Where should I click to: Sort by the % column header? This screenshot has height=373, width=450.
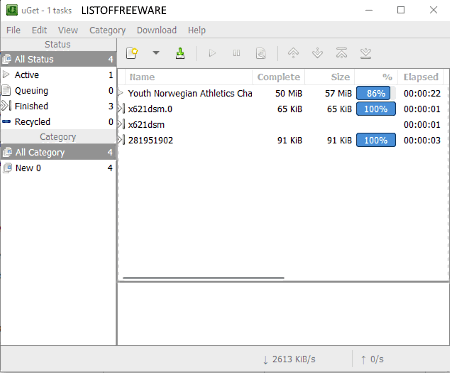tap(376, 77)
